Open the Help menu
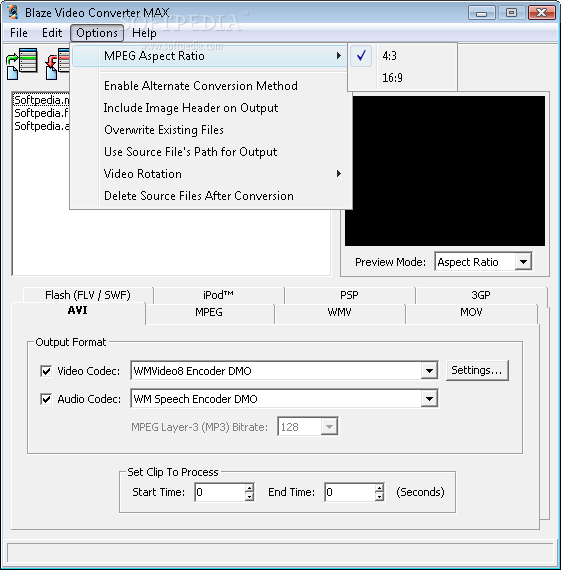Viewport: 561px width, 570px height. tap(144, 33)
